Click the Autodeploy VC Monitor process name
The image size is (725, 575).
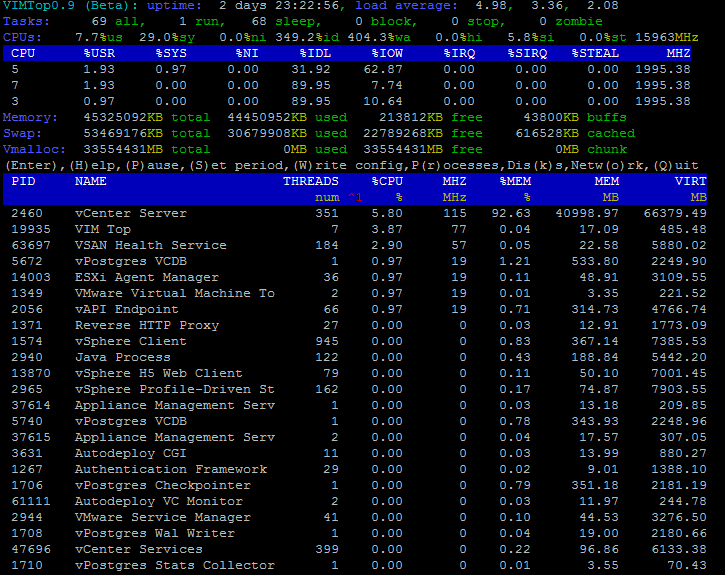pos(159,501)
